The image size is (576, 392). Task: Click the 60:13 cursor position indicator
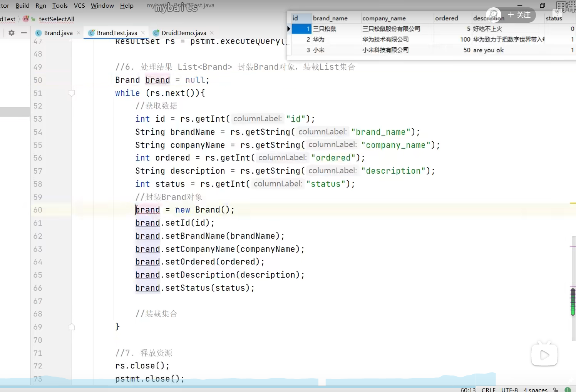click(468, 390)
